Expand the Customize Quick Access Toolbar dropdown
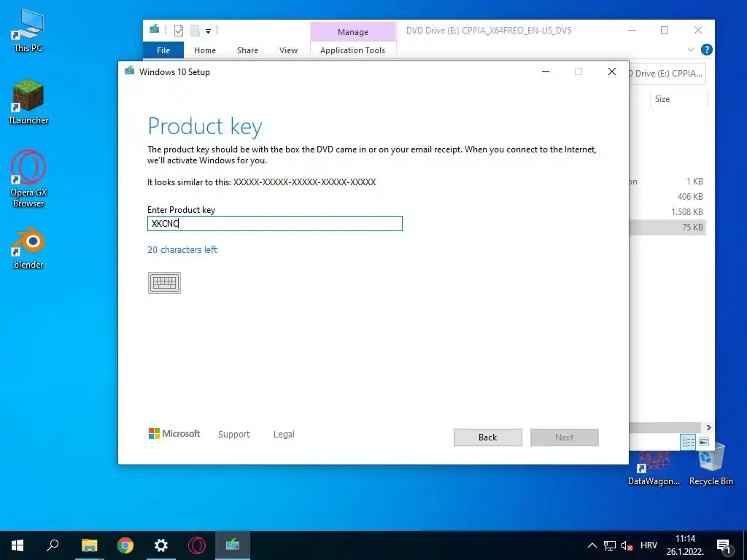The width and height of the screenshot is (747, 560). pyautogui.click(x=208, y=31)
